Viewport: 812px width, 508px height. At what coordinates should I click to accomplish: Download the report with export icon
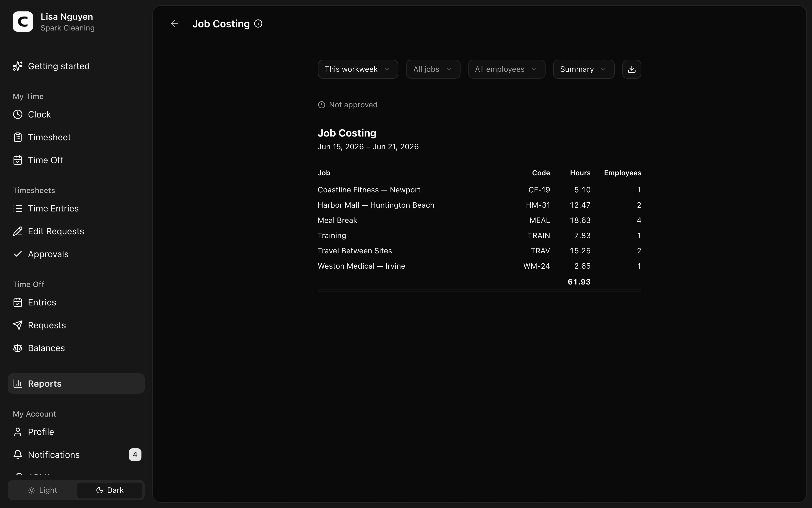tap(631, 69)
